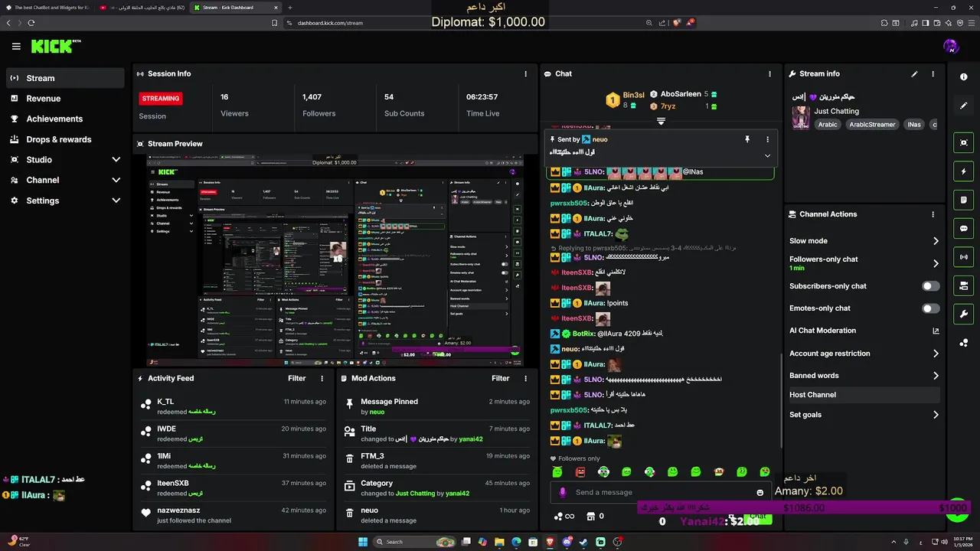Screen dimensions: 980x551
Task: Click the shop icon below chat input
Action: 590,517
